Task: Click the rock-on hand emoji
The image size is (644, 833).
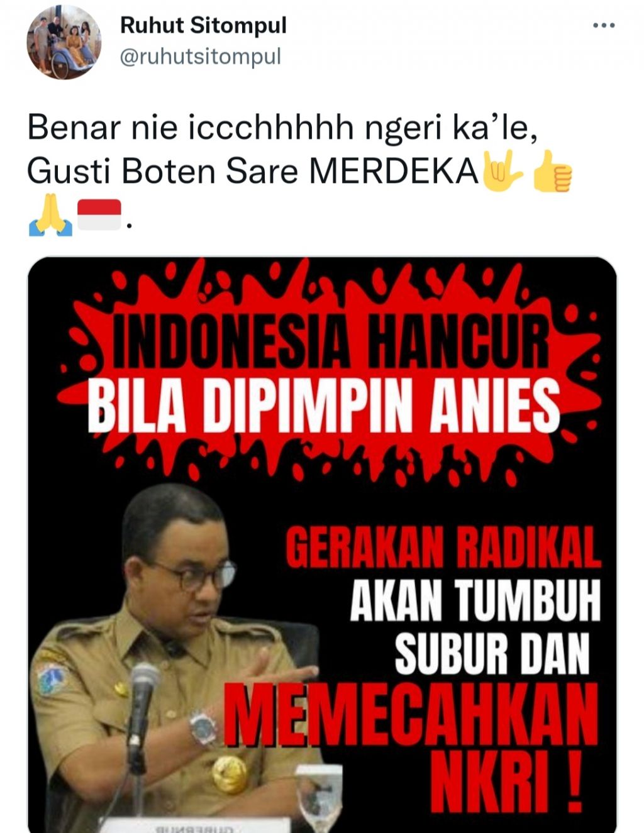Action: [x=501, y=170]
